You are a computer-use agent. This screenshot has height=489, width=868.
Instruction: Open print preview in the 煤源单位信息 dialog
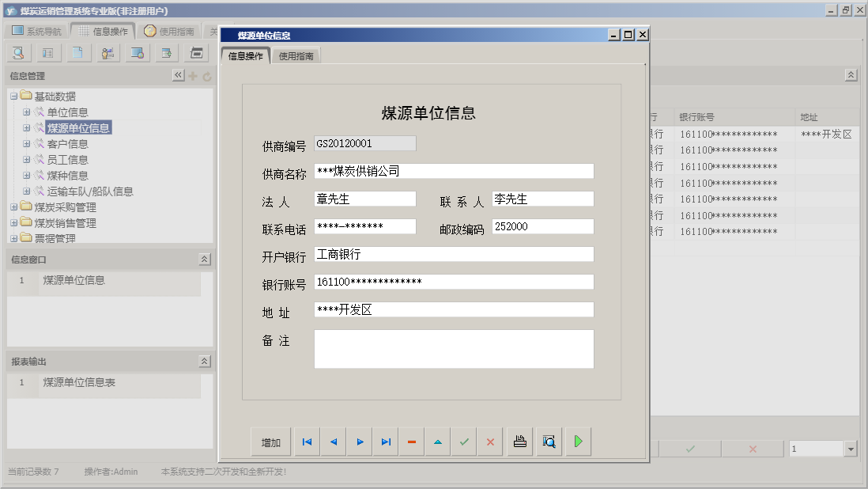(x=549, y=442)
